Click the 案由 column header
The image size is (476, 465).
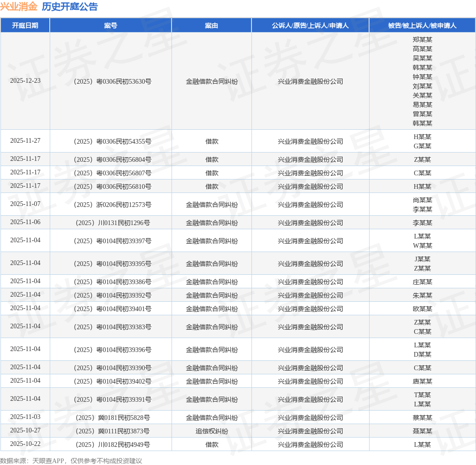tap(212, 26)
